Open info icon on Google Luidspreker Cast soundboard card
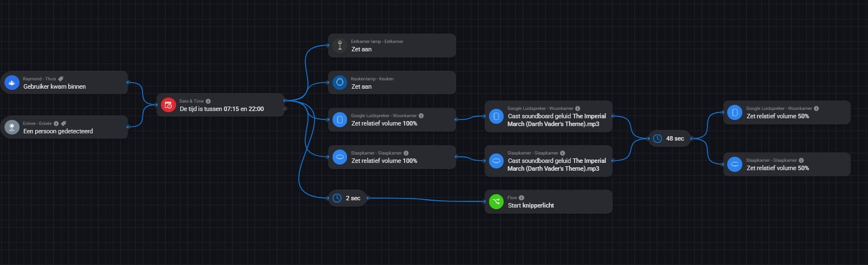The image size is (868, 265). coord(577,108)
